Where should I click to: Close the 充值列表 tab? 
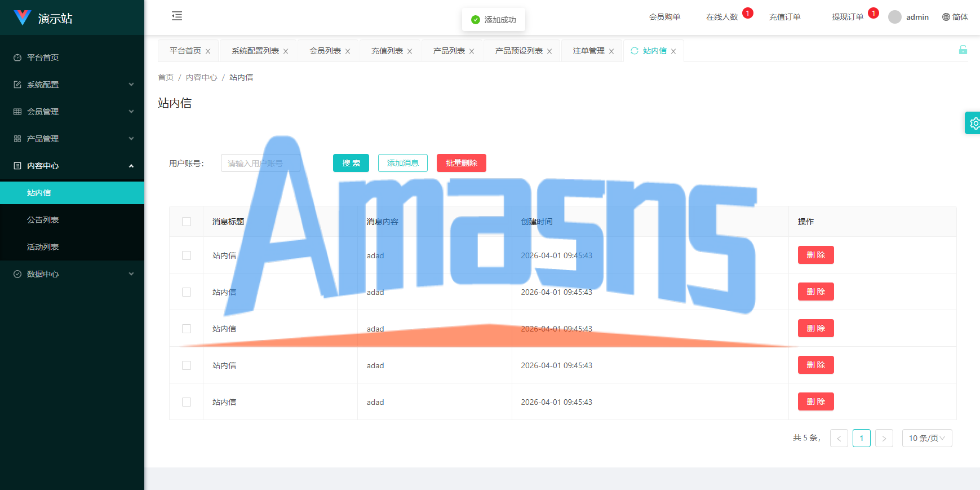pos(410,51)
